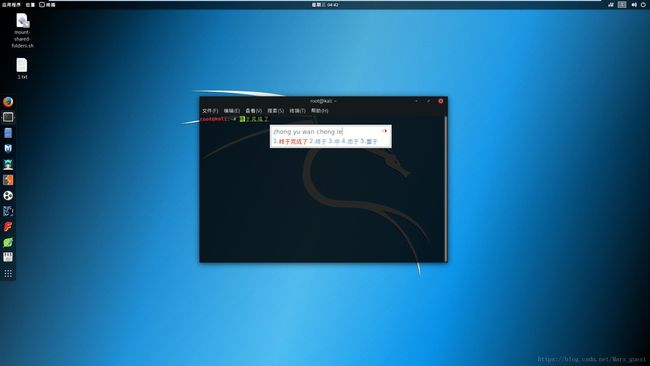Adjust the volume icon in top bar

click(x=633, y=5)
